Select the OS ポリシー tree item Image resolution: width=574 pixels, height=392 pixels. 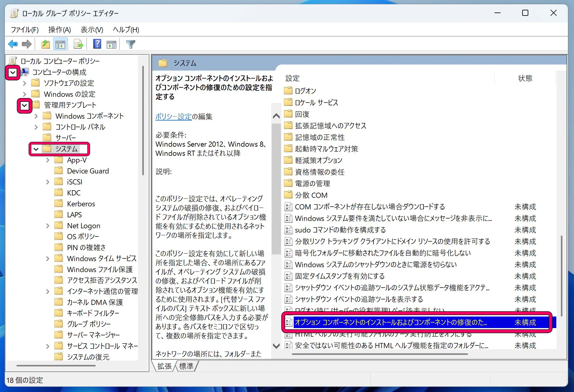coord(83,236)
